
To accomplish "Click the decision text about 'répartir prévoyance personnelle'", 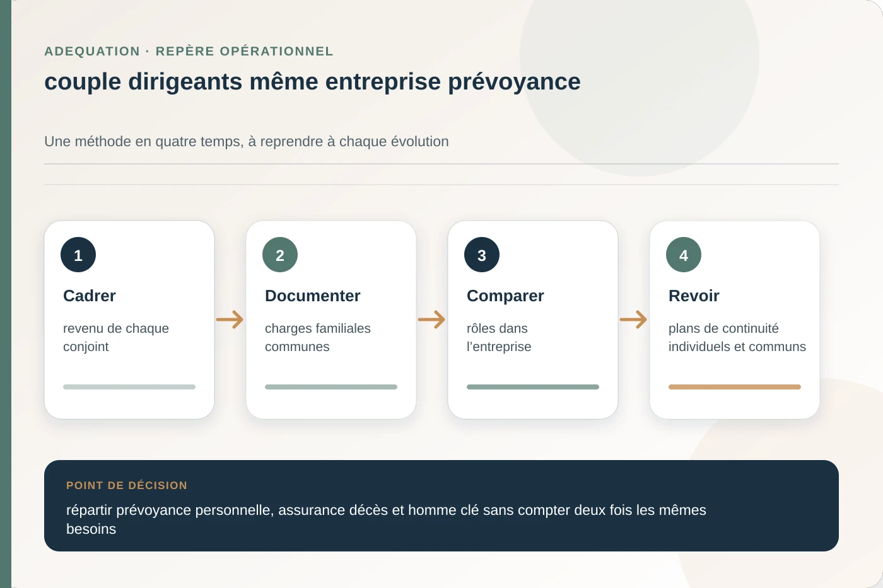I will 386,519.
